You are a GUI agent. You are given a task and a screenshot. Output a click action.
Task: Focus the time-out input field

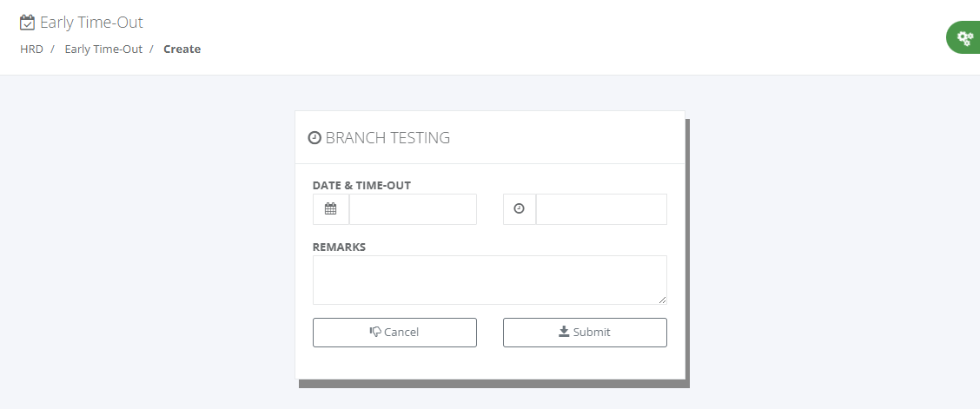601,209
